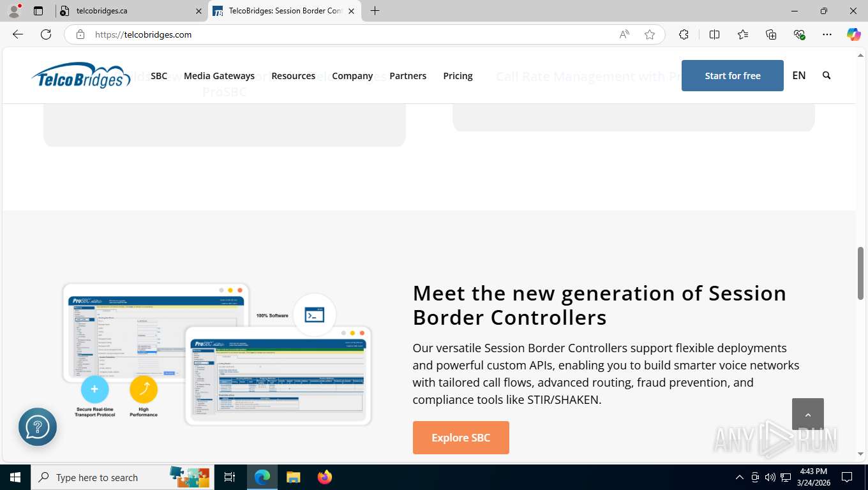
Task: Go back to the previous page
Action: coord(18,34)
